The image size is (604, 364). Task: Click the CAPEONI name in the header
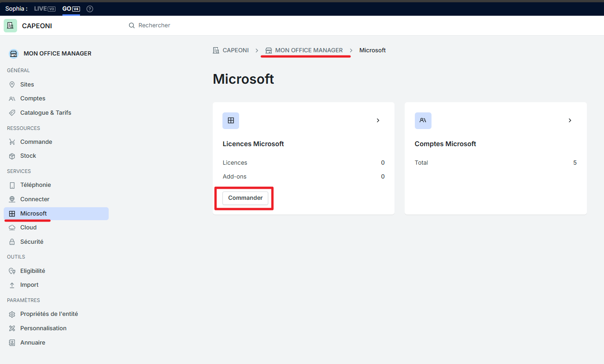(x=37, y=26)
